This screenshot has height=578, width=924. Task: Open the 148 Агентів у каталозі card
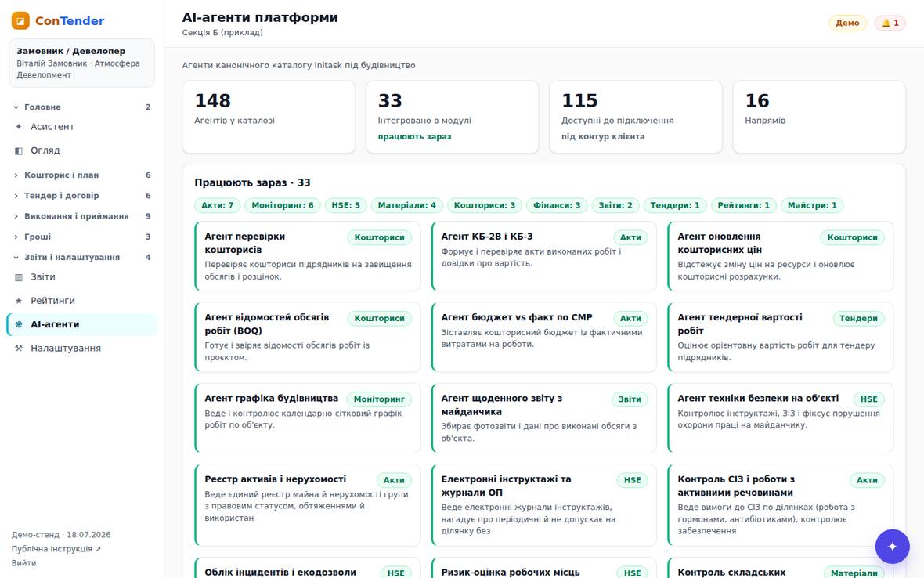tap(269, 117)
